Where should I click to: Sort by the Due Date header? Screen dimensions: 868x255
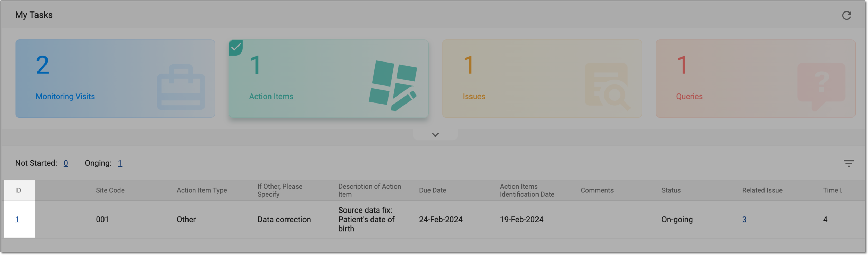point(433,190)
